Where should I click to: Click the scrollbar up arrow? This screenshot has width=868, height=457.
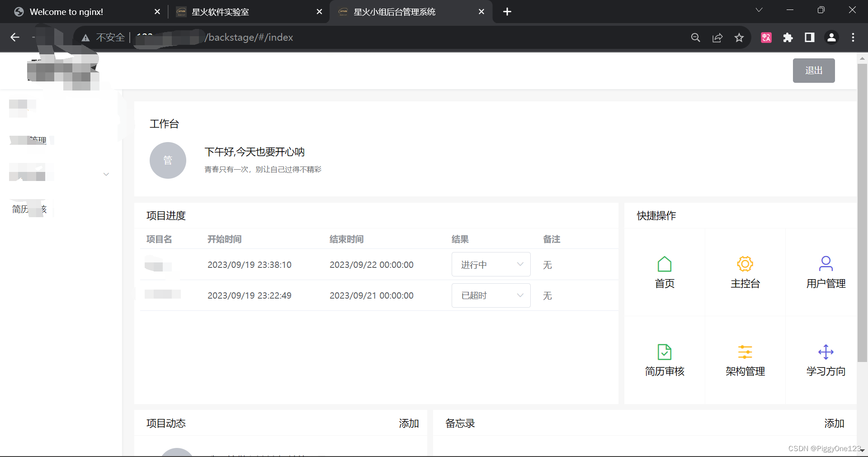[x=862, y=58]
